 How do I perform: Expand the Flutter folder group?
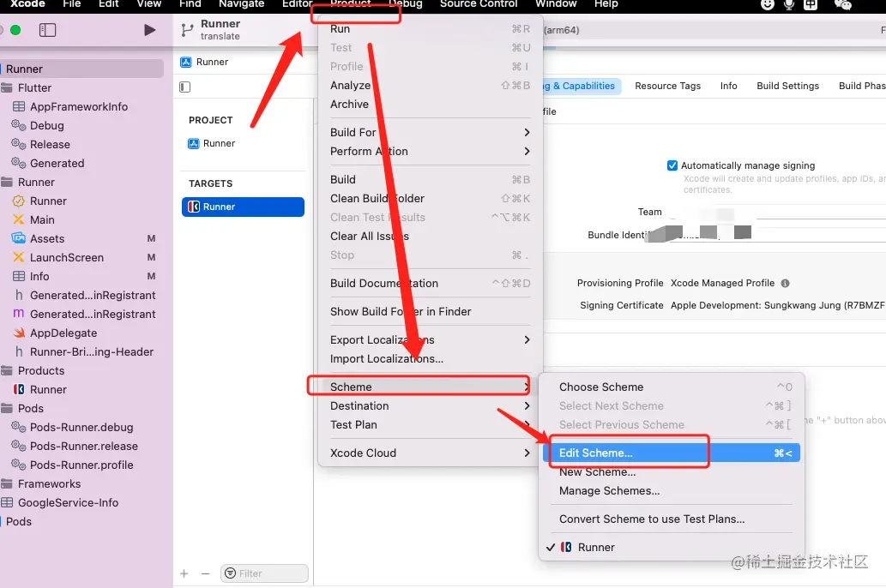(34, 88)
